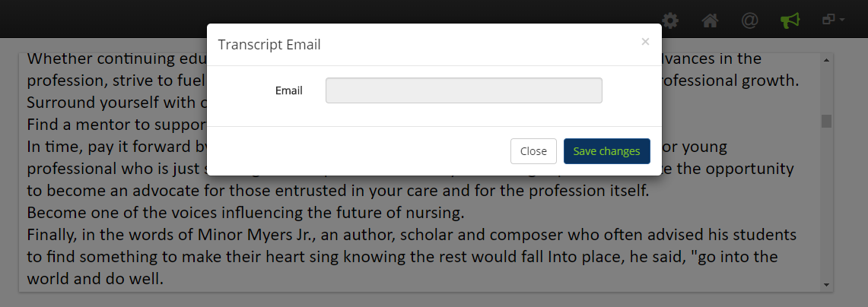Click the line 'Become one of the voices'
The width and height of the screenshot is (868, 307).
[x=246, y=213]
